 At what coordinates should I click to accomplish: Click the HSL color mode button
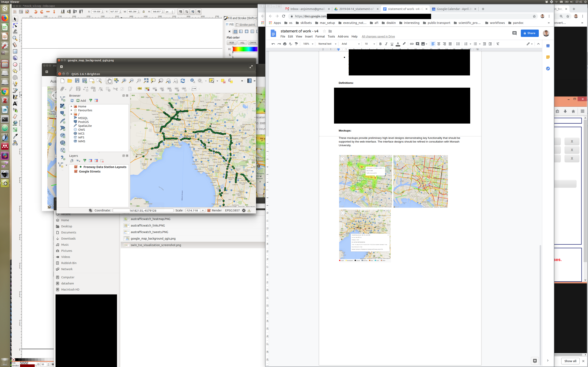coord(242,43)
